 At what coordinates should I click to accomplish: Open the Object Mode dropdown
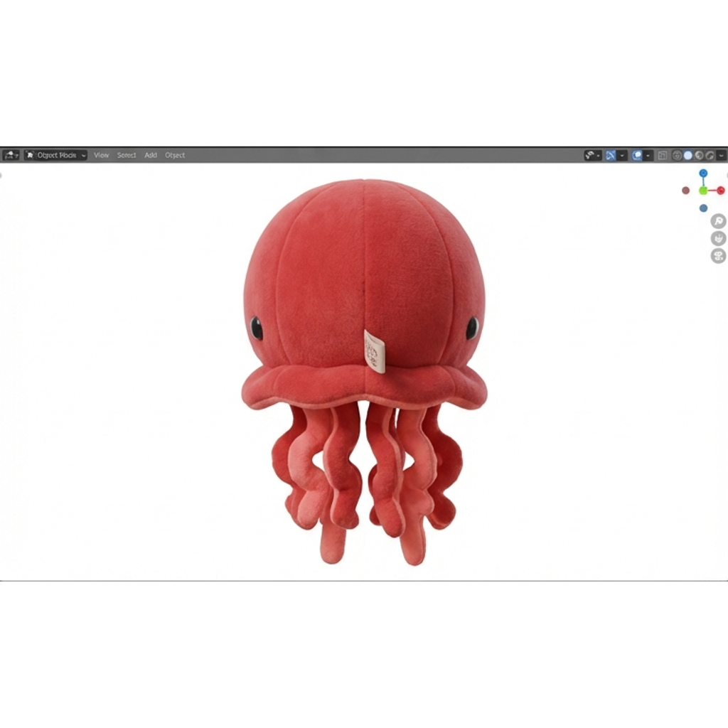55,155
